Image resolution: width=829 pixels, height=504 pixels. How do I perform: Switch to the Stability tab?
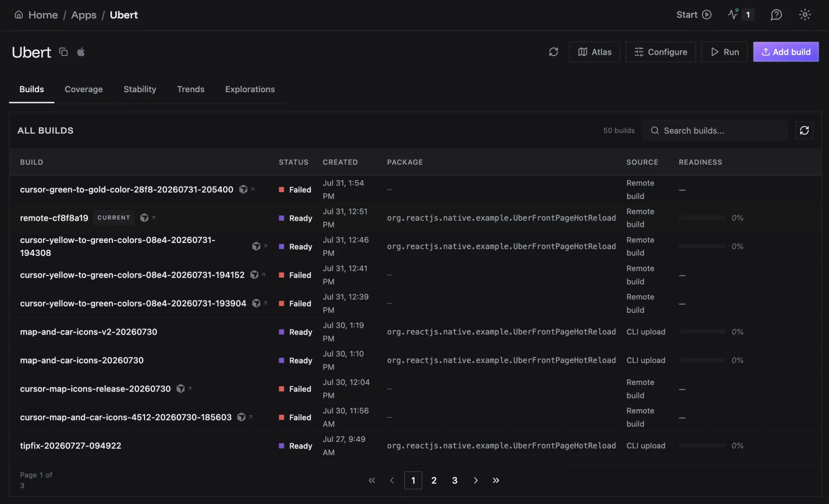pyautogui.click(x=140, y=89)
